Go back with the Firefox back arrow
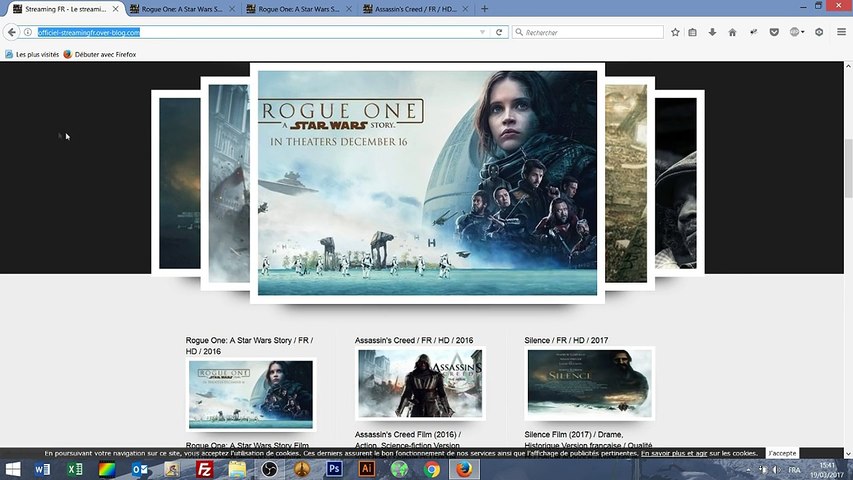This screenshot has height=480, width=853. (x=11, y=33)
